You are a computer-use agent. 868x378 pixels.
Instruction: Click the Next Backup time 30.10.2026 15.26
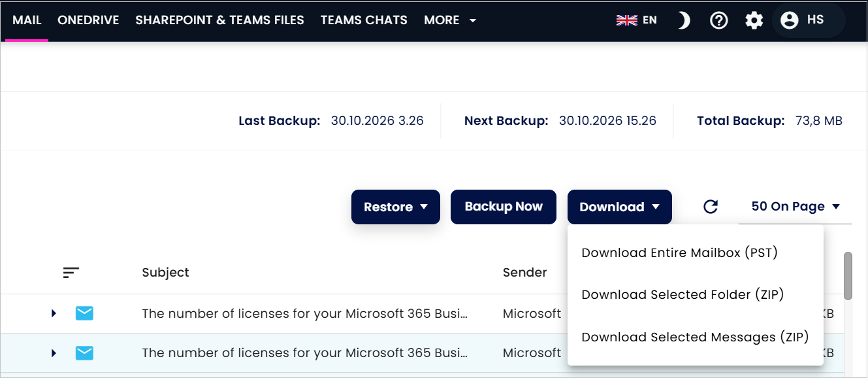[x=607, y=121]
